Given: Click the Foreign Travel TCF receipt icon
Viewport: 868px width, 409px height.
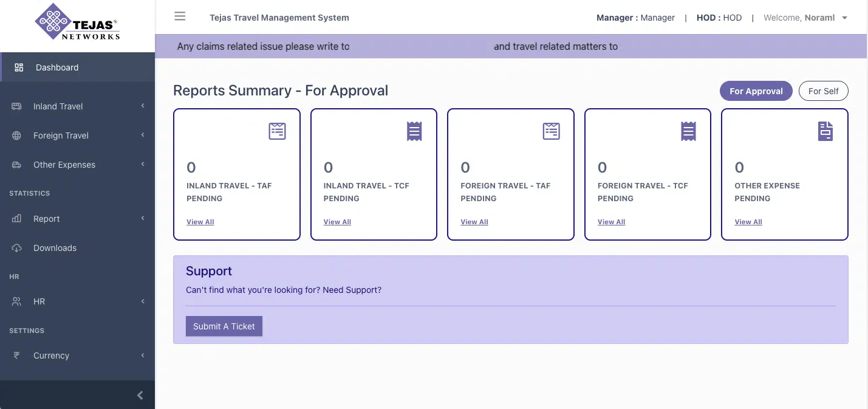Looking at the screenshot, I should [x=688, y=131].
